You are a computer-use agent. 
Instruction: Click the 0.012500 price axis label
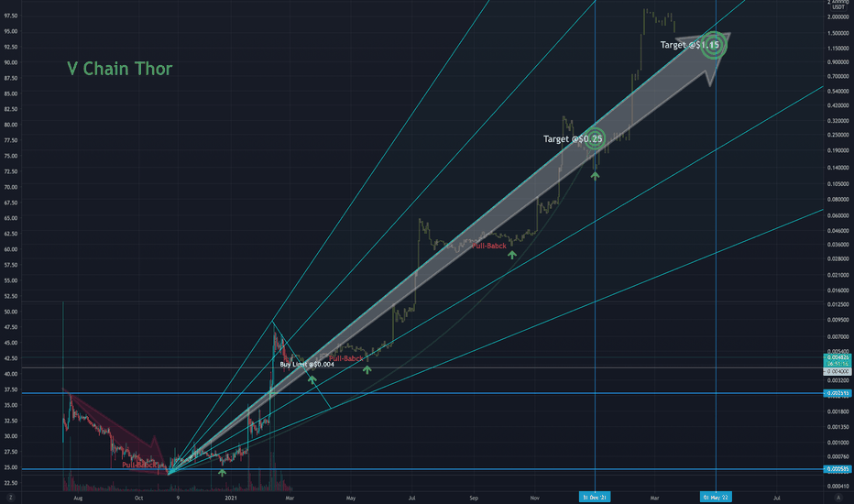click(838, 304)
